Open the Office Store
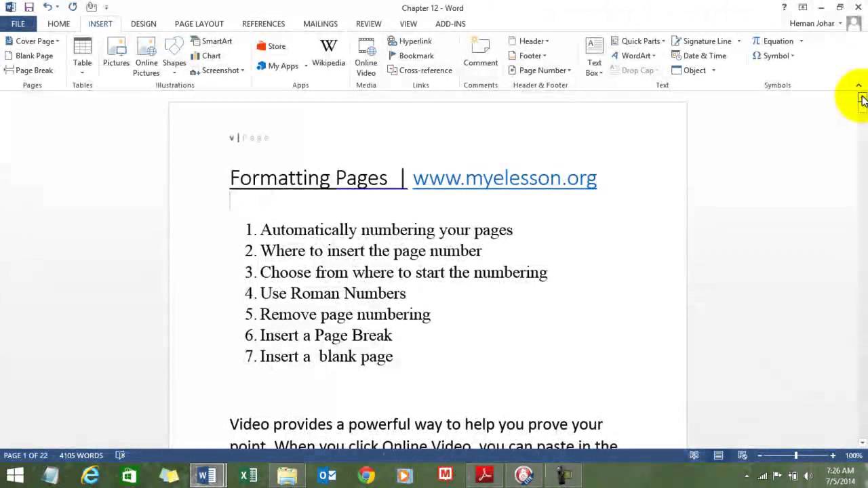Image resolution: width=868 pixels, height=488 pixels. [271, 46]
